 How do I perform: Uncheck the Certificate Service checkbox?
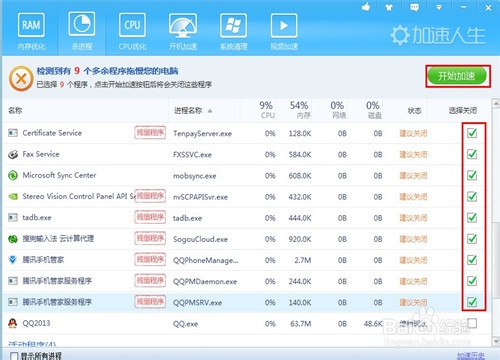[472, 133]
